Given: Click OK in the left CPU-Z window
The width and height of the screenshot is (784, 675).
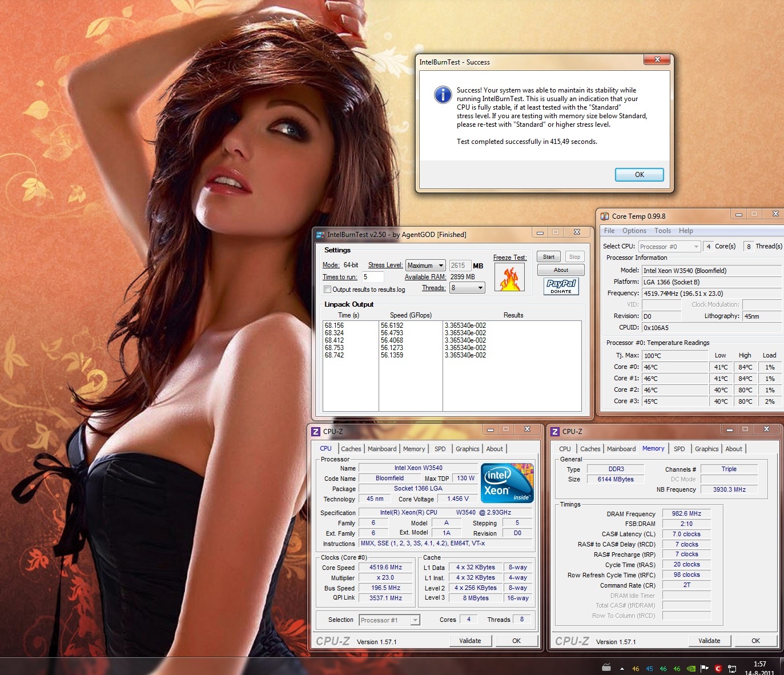Looking at the screenshot, I should coord(516,641).
